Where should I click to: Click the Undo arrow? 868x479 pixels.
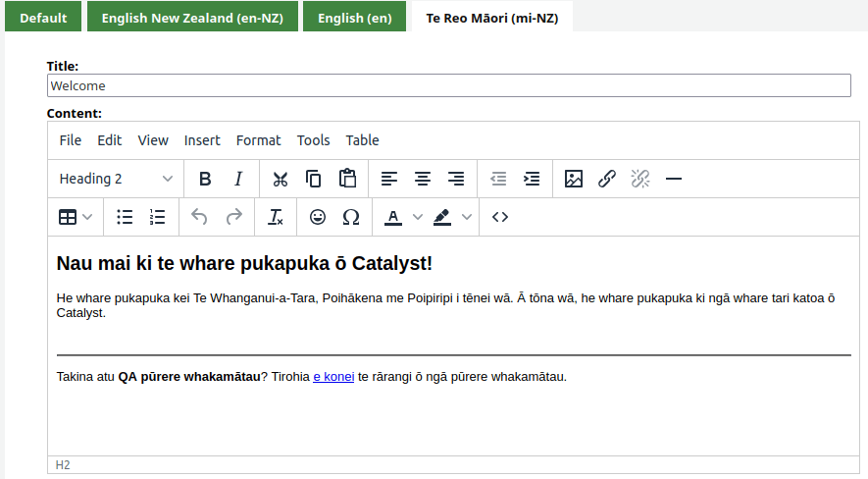click(x=199, y=217)
